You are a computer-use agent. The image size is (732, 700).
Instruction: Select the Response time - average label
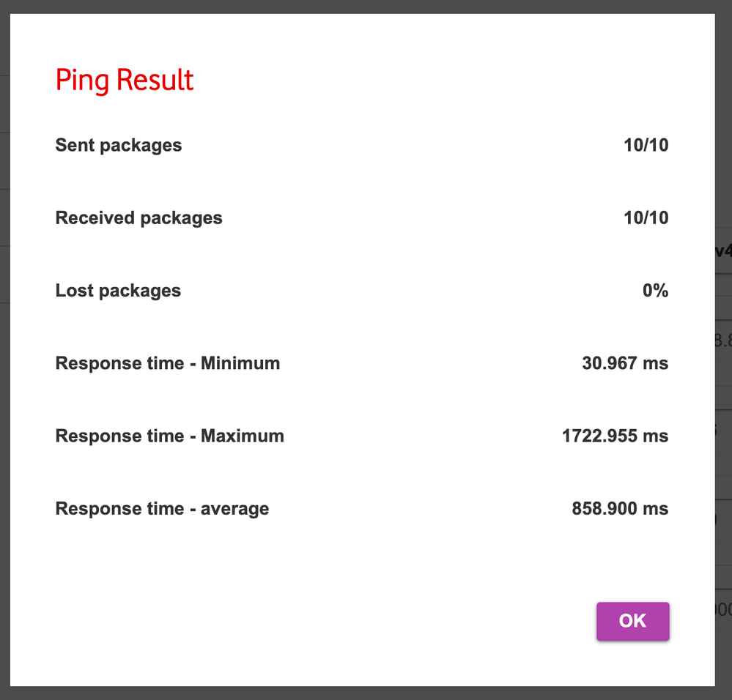coord(162,509)
